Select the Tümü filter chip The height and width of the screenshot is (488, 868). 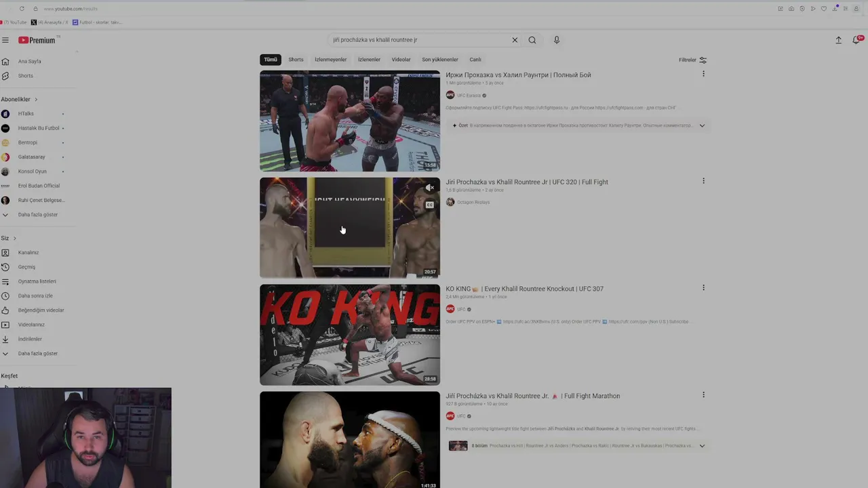271,60
